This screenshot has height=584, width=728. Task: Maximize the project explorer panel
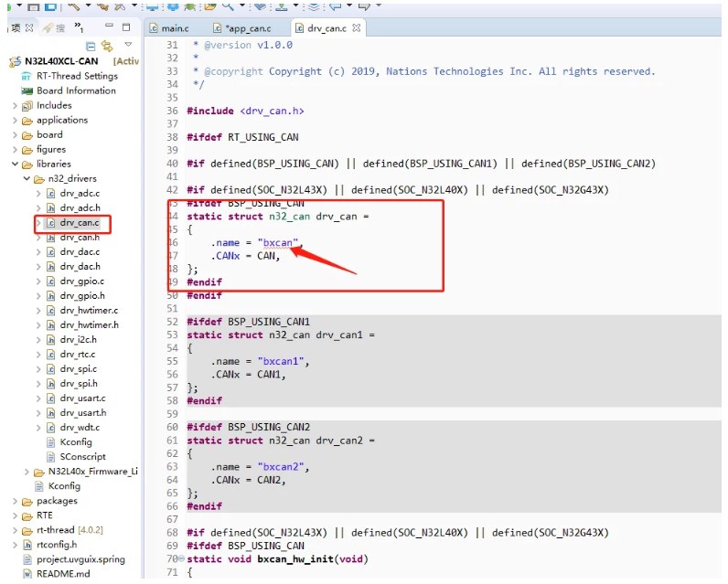point(127,27)
